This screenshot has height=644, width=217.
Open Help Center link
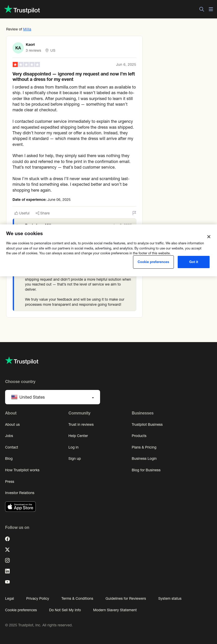(x=78, y=436)
